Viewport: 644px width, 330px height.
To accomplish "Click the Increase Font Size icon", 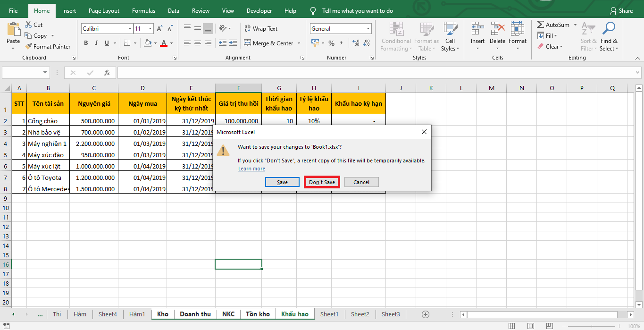I will (x=159, y=29).
